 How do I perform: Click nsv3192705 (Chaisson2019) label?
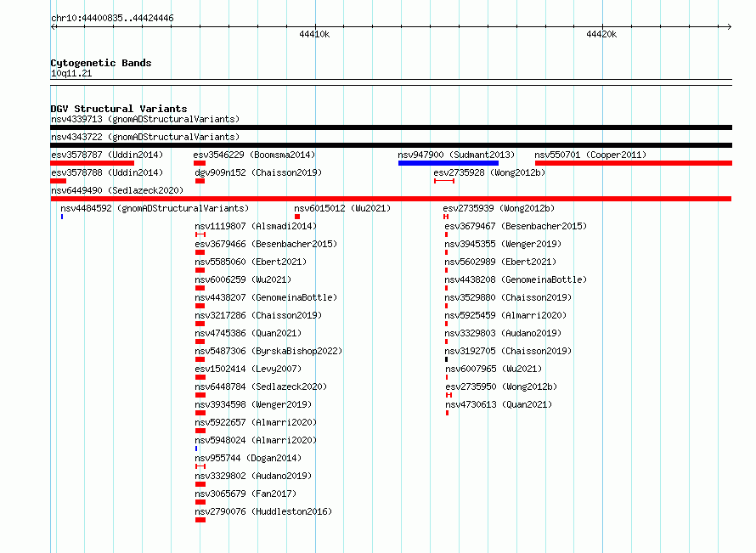coord(508,351)
